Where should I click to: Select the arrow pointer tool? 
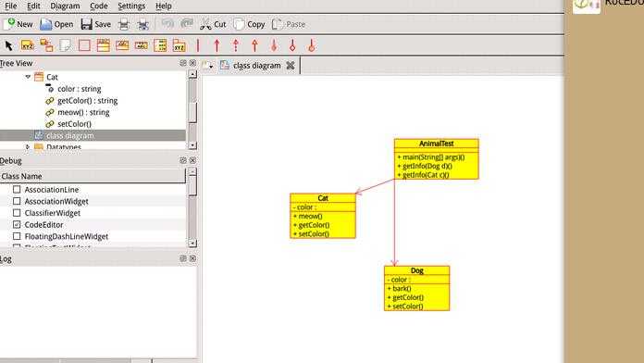pos(8,45)
